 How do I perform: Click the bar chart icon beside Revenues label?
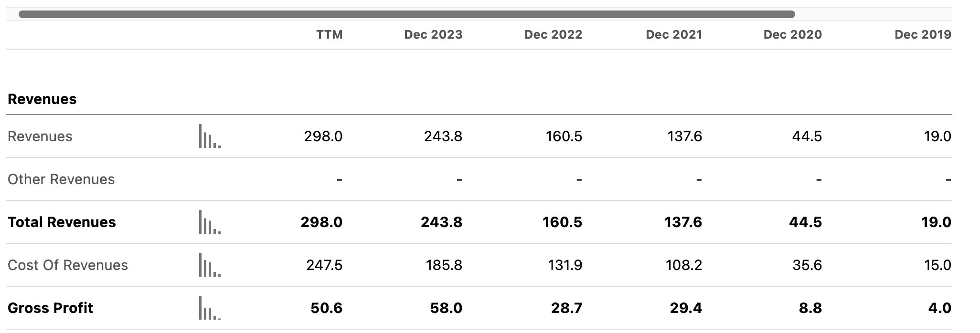coord(209,136)
